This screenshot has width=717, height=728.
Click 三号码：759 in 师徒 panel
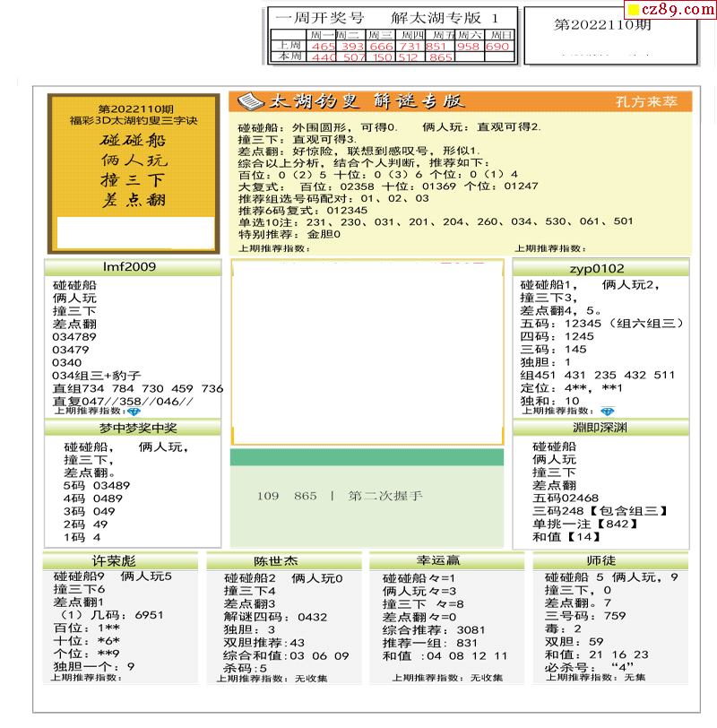[585, 616]
